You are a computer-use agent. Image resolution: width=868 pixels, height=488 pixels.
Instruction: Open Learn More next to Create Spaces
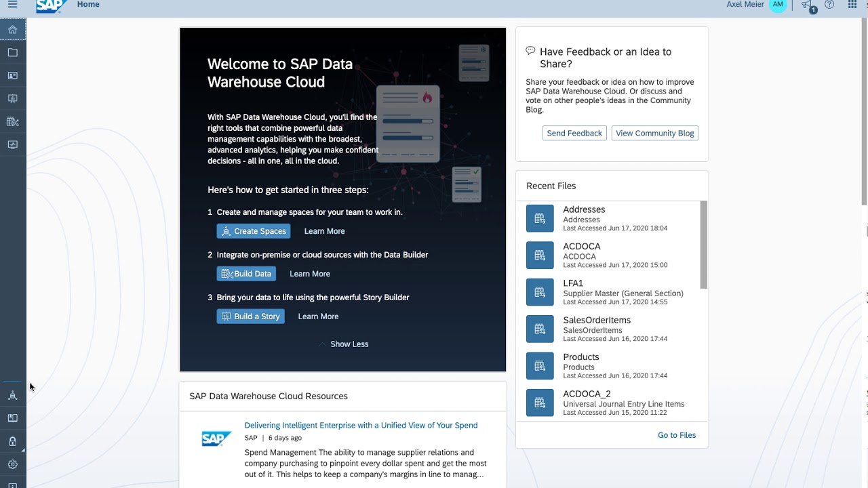(x=324, y=231)
